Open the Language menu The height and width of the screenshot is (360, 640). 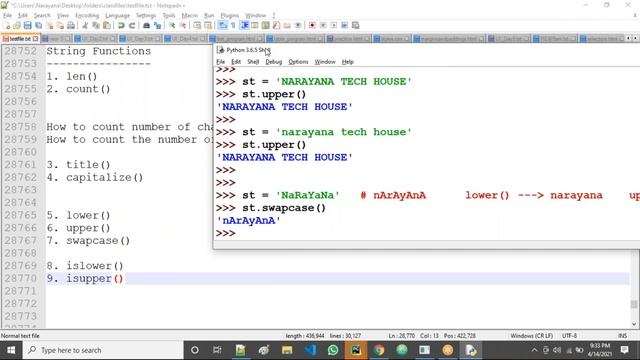point(117,16)
